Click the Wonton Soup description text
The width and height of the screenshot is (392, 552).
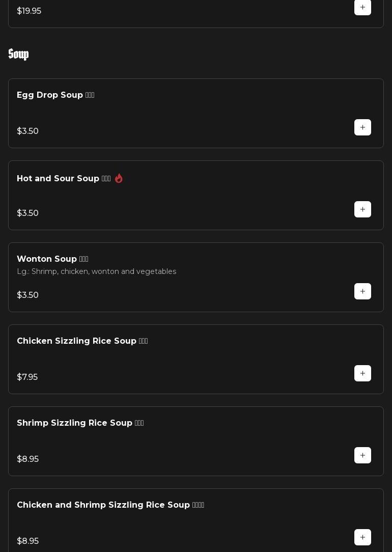(x=96, y=272)
